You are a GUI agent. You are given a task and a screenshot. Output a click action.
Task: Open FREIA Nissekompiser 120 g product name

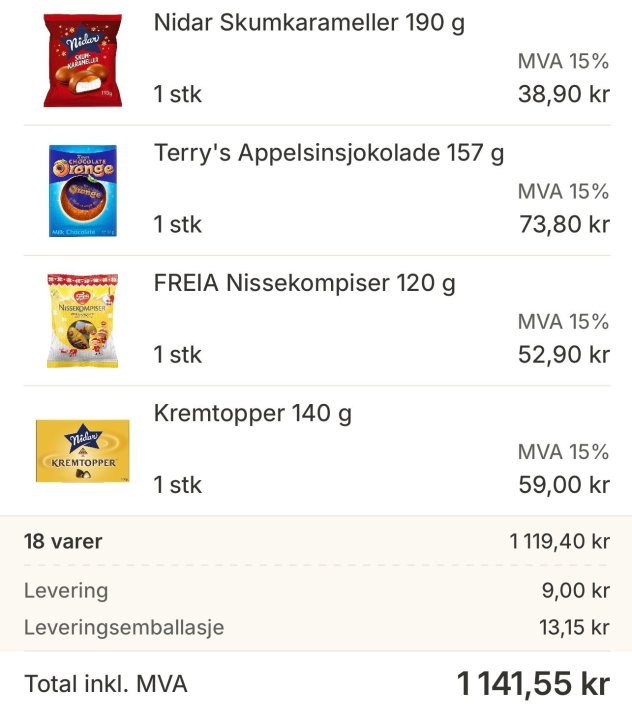pyautogui.click(x=305, y=284)
